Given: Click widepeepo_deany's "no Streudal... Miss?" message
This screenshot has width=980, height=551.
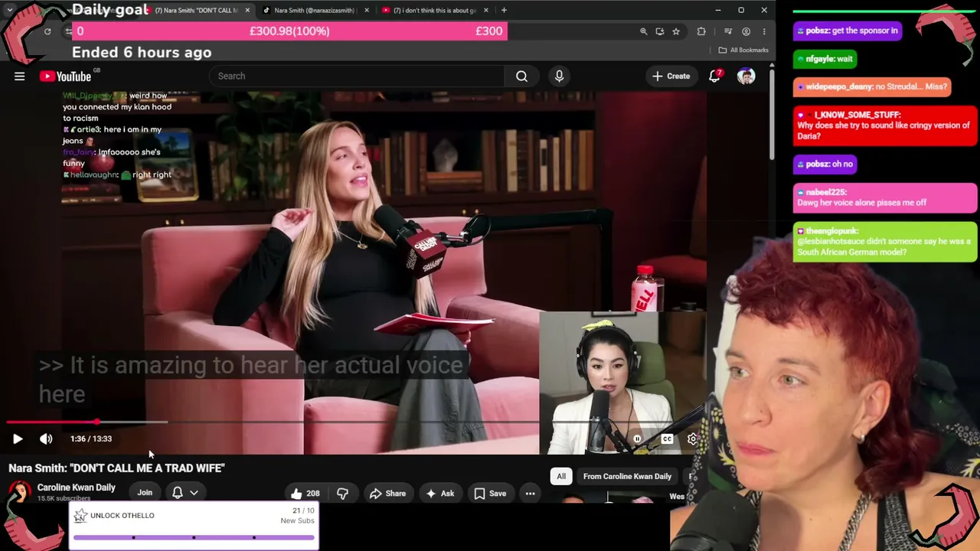Looking at the screenshot, I should (x=873, y=86).
